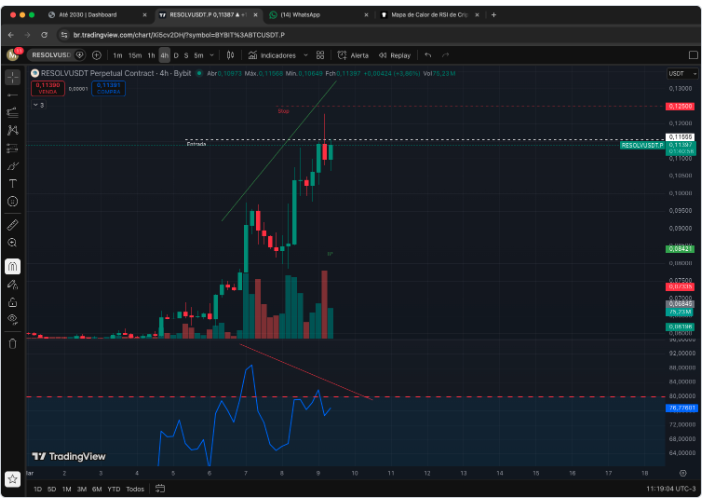
Task: Click the RESOLVUSDT symbol search field
Action: pyautogui.click(x=55, y=55)
